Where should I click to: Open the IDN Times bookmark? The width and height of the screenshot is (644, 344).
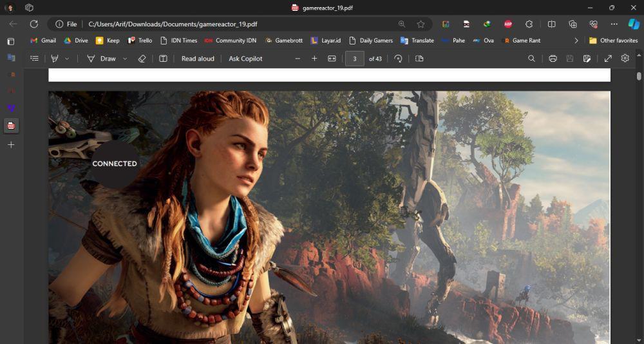[178, 41]
